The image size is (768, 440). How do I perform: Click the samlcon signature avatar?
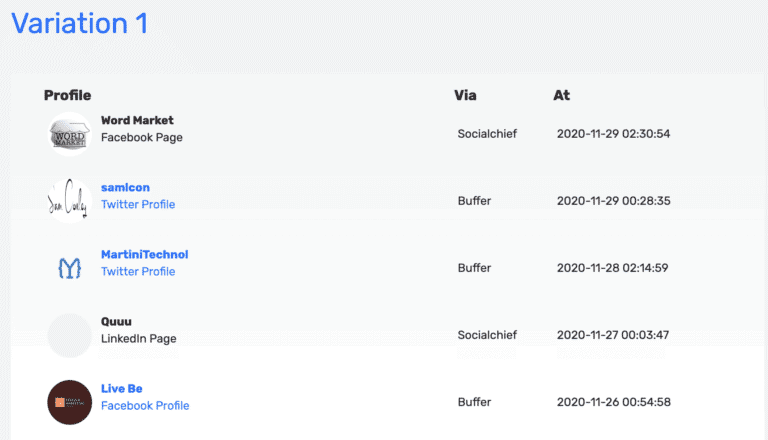(70, 202)
